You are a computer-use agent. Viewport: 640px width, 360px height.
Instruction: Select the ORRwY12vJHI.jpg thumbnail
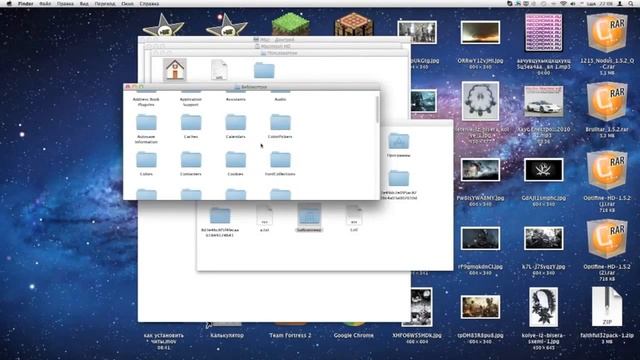[x=480, y=33]
